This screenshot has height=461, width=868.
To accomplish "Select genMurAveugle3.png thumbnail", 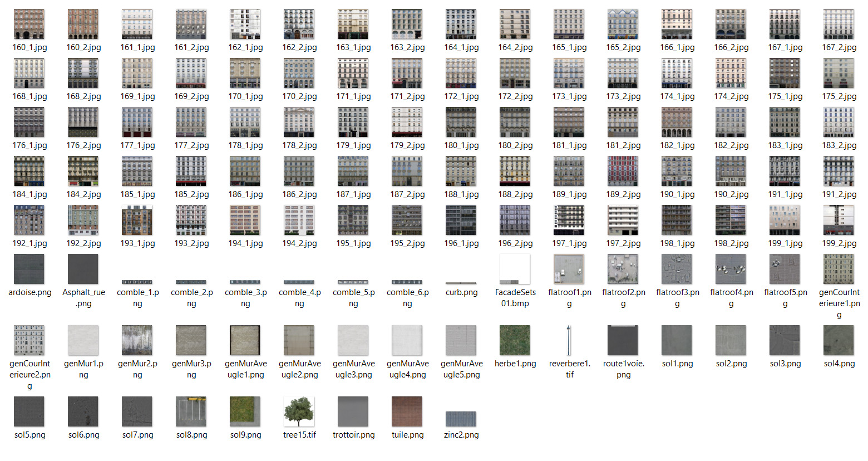I will coord(353,340).
